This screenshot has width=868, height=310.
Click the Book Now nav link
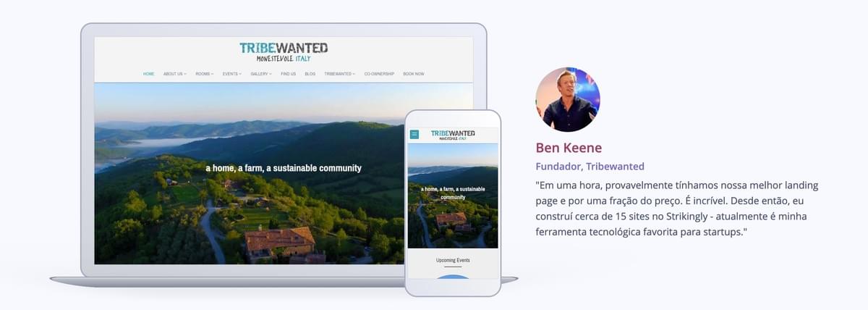(414, 74)
